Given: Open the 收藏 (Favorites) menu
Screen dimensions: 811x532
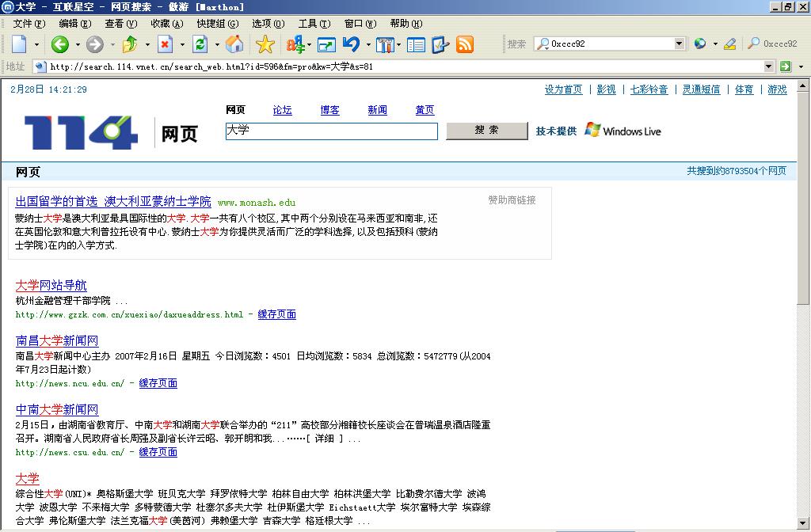Looking at the screenshot, I should 166,25.
